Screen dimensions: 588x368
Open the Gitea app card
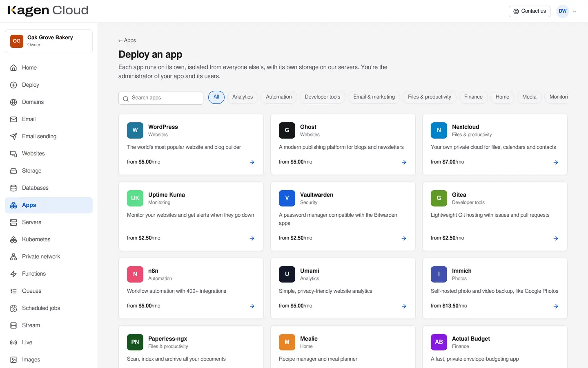pyautogui.click(x=495, y=216)
